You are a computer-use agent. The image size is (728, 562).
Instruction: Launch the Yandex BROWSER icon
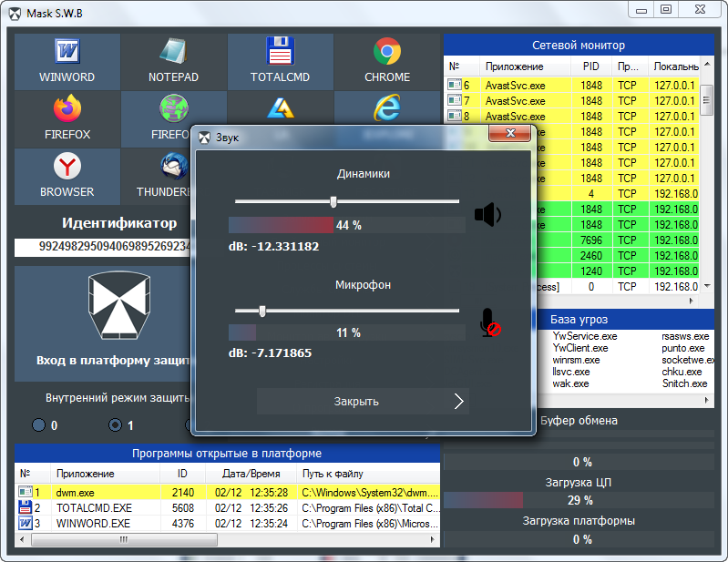tap(67, 176)
